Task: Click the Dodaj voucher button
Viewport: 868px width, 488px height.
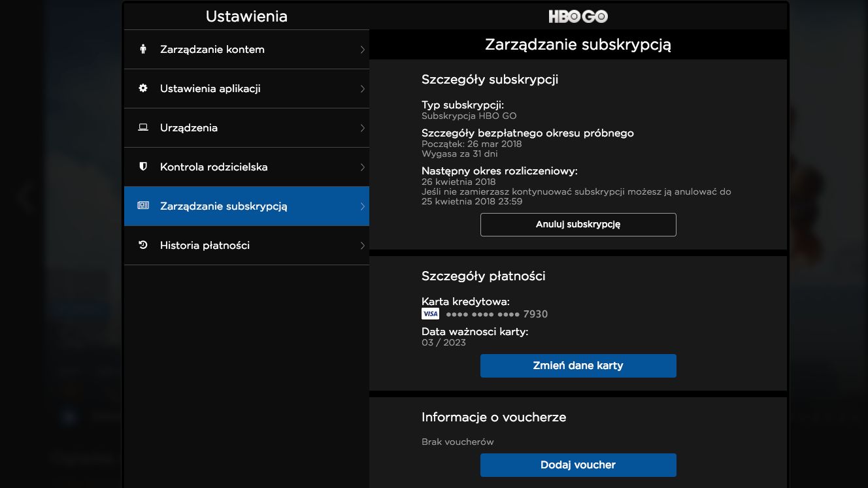Action: (578, 465)
